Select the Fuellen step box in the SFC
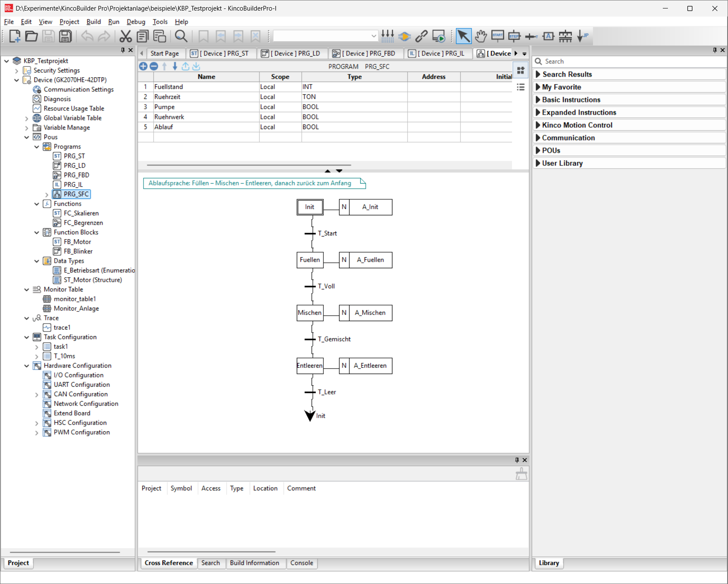The height and width of the screenshot is (584, 728). coord(310,260)
